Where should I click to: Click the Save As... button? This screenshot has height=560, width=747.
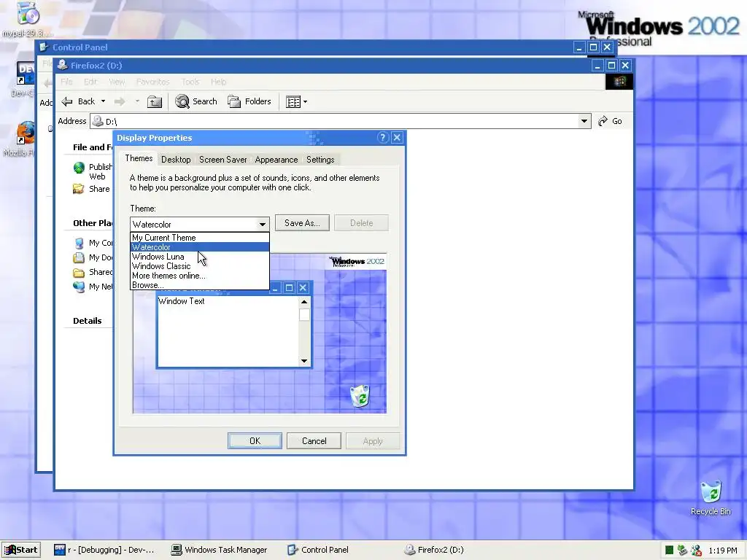[x=302, y=223]
